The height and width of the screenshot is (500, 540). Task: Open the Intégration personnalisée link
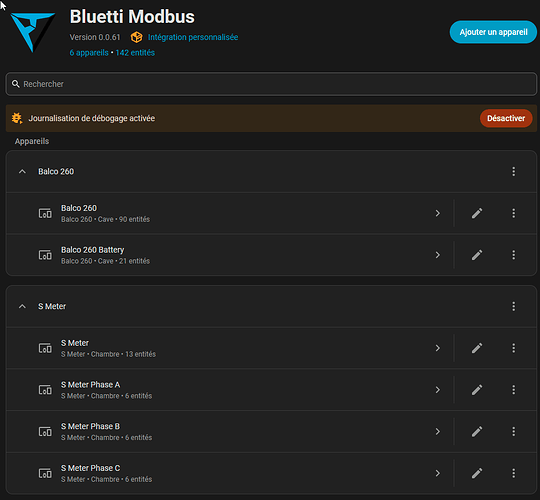[193, 37]
